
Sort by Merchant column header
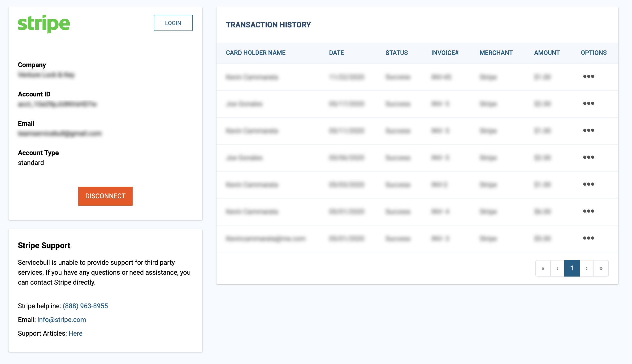pyautogui.click(x=496, y=53)
